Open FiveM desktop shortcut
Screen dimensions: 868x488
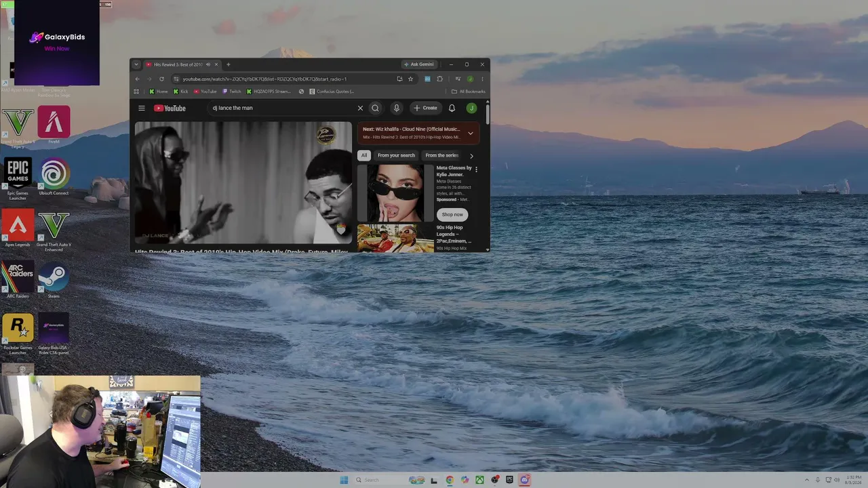click(x=54, y=125)
